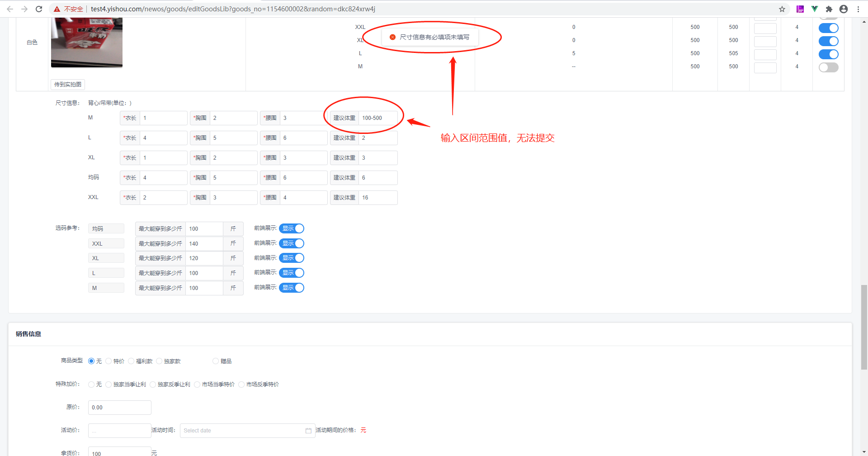Click the 传到实拍图 button
This screenshot has height=456, width=868.
[x=68, y=85]
